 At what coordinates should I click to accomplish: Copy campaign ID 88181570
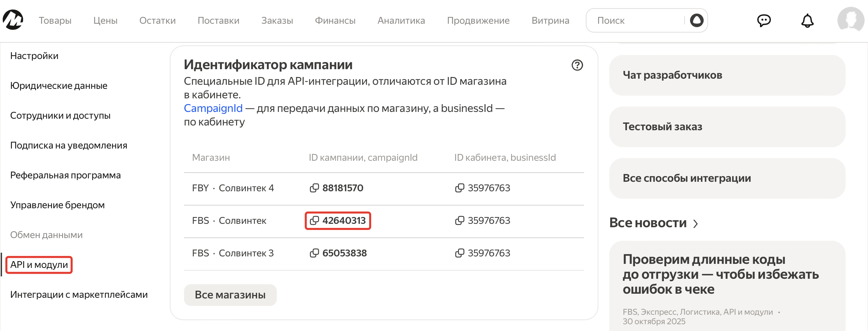tap(314, 188)
